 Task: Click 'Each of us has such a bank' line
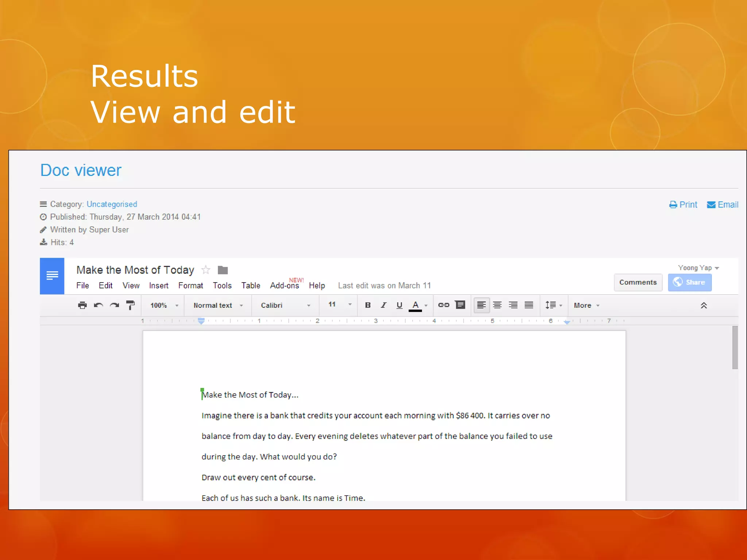coord(283,498)
